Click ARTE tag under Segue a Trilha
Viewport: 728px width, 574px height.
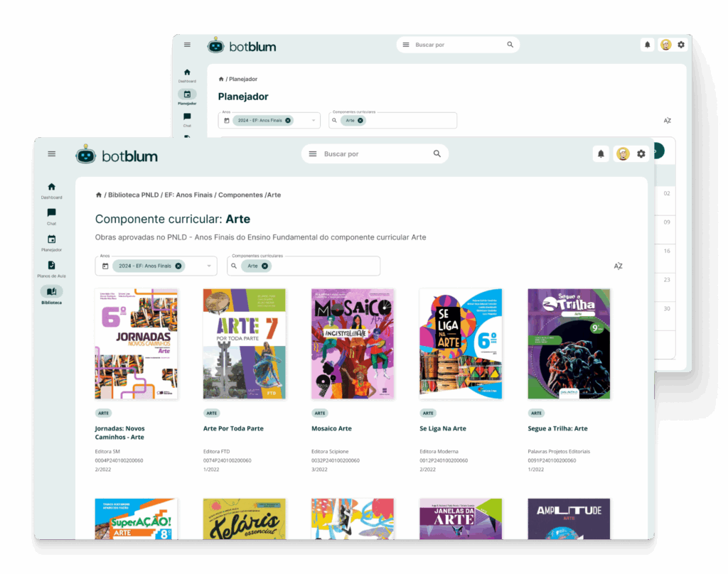click(x=536, y=413)
